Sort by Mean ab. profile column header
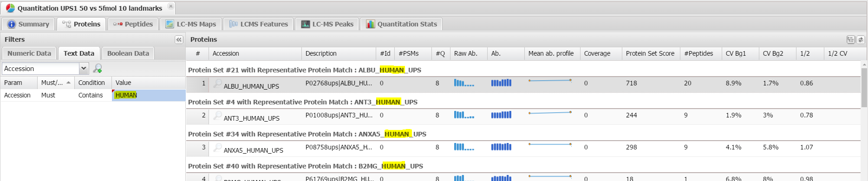The width and height of the screenshot is (868, 181). [x=552, y=53]
